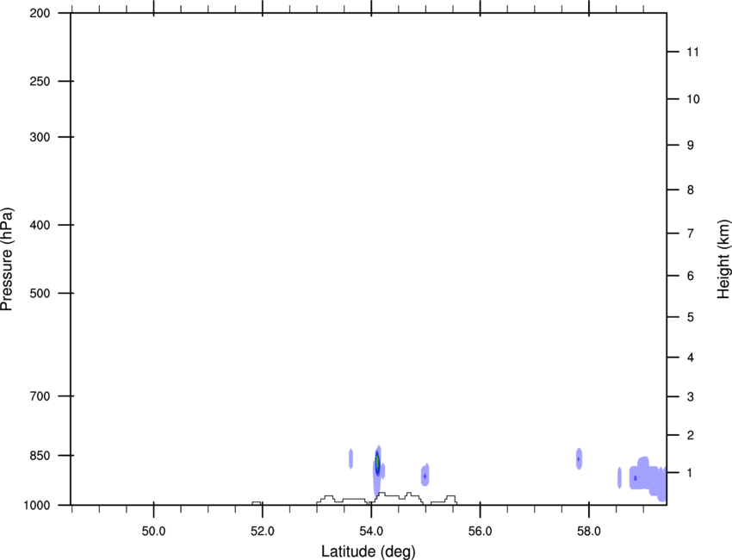Viewport: 732px width, 560px height.
Task: Click the 2 km height label
Action: click(x=691, y=435)
